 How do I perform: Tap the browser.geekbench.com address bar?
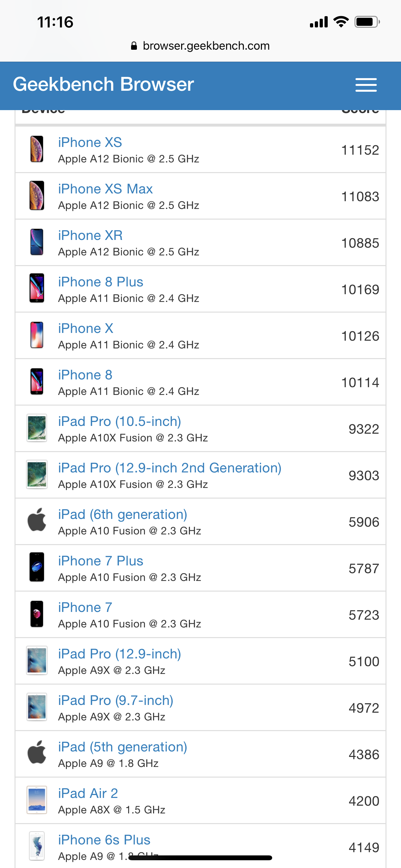pyautogui.click(x=200, y=46)
